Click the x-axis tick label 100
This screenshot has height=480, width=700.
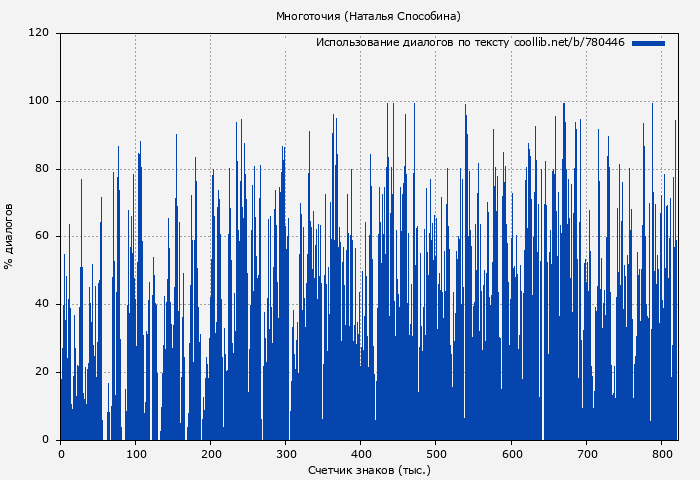136,453
